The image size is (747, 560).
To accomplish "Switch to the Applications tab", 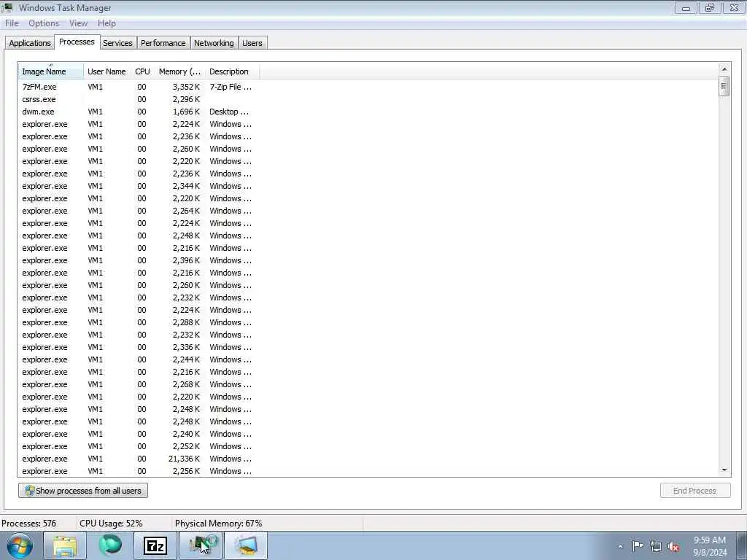I will click(x=29, y=43).
